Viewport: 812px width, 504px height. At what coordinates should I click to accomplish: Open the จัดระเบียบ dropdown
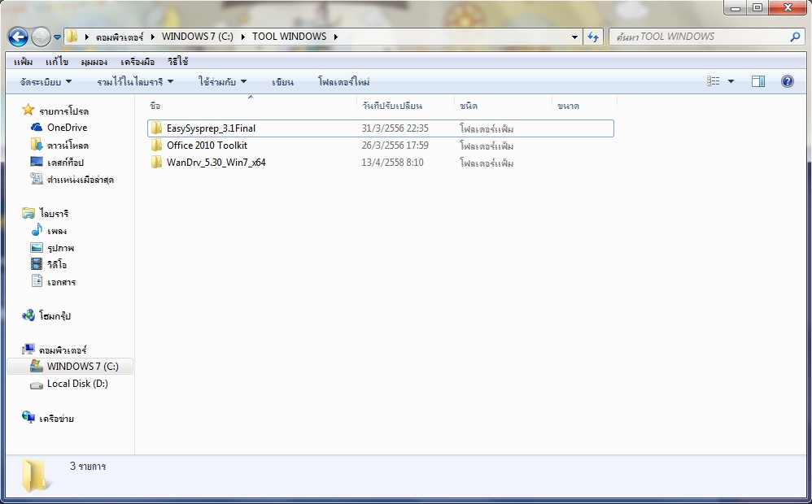[46, 82]
